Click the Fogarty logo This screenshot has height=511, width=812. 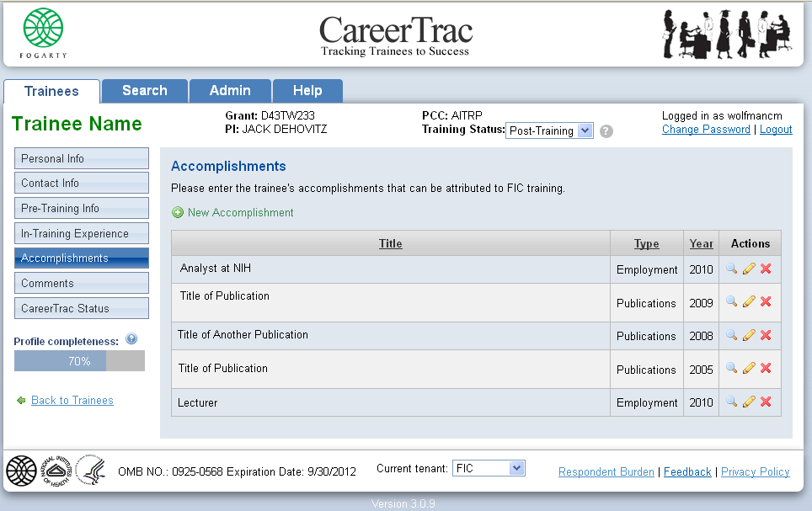44,33
